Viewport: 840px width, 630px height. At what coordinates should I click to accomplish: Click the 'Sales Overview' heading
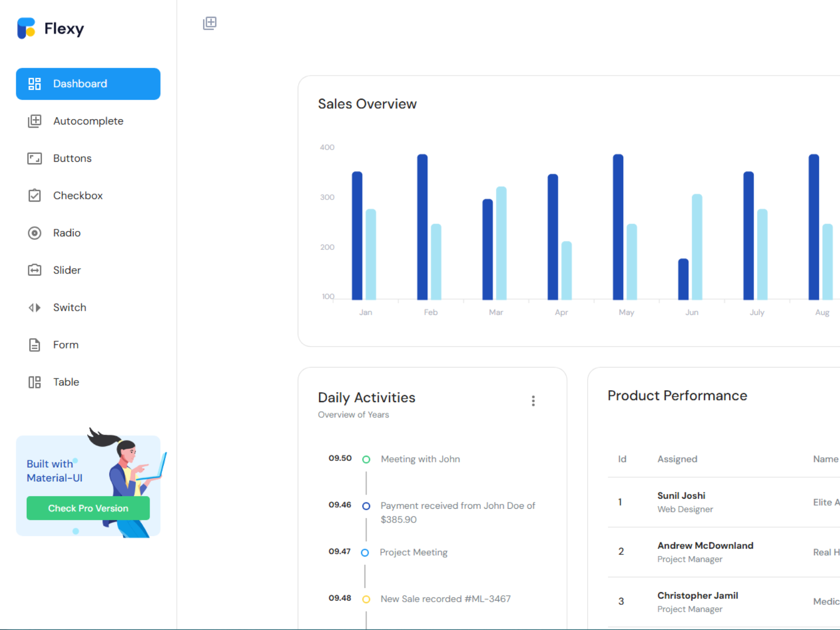367,104
